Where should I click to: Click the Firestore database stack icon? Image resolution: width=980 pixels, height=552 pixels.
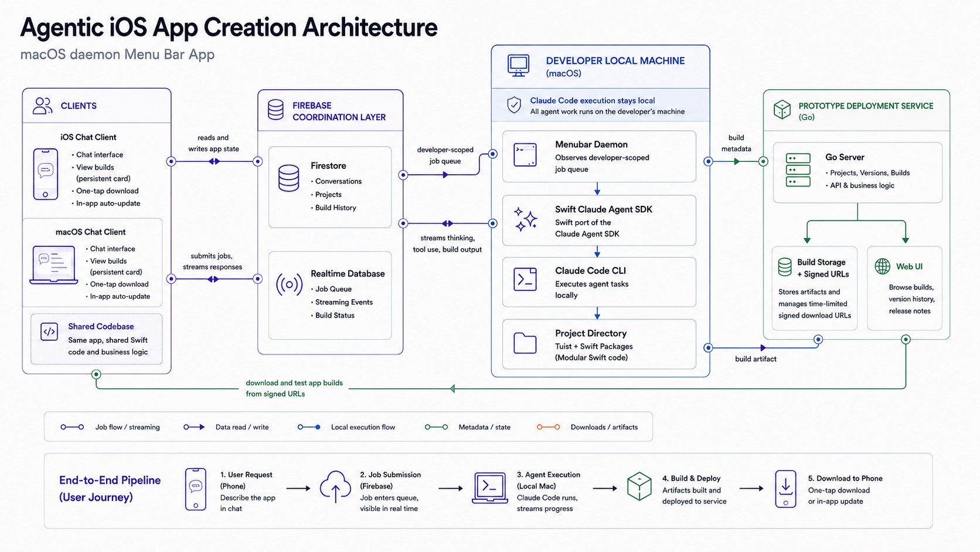[x=288, y=178]
